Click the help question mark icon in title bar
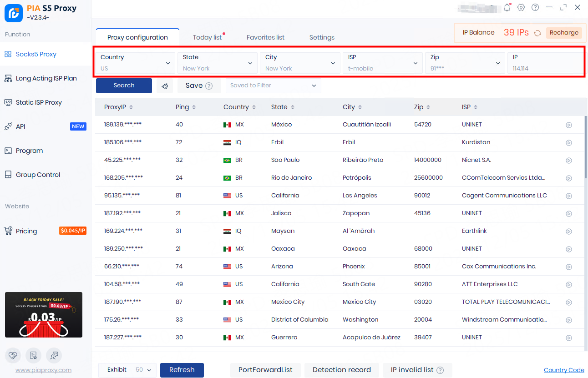The height and width of the screenshot is (378, 588). click(535, 8)
